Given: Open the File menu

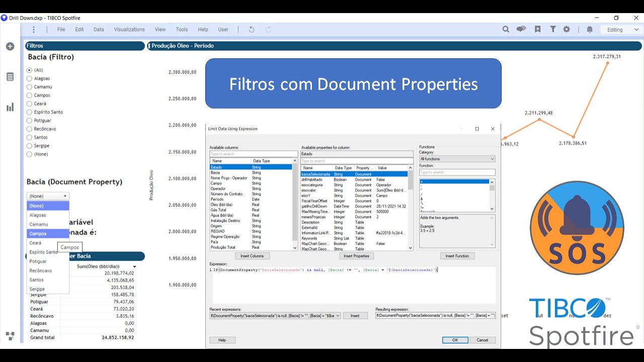Looking at the screenshot, I should [x=61, y=30].
